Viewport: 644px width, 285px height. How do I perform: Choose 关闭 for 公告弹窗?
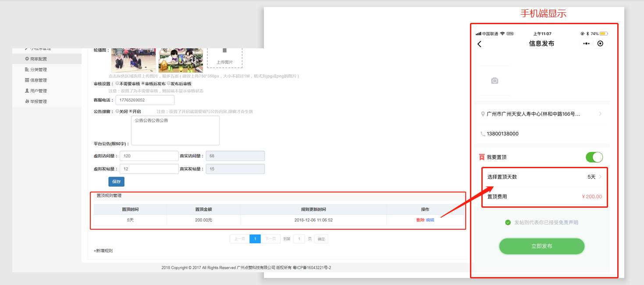click(117, 112)
